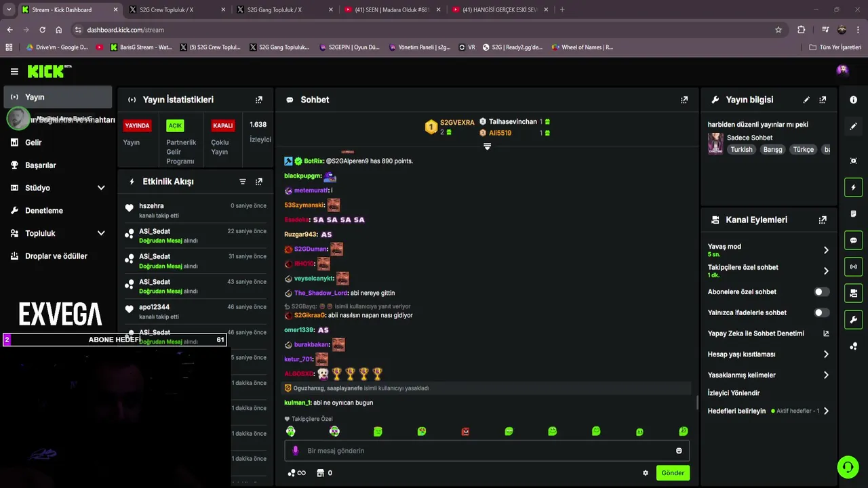Click the pencil icon in the right sidebar
Screen dimensions: 868x488
click(x=853, y=126)
